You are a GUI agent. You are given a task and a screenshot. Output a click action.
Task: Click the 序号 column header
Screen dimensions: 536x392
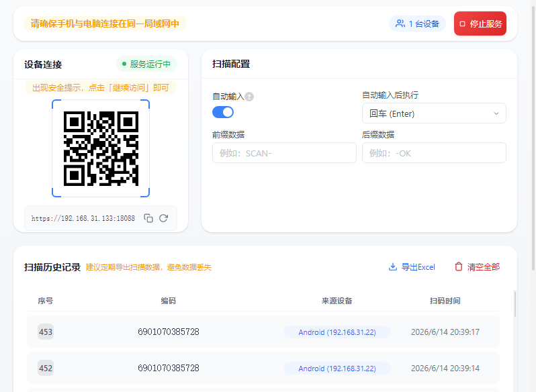tap(46, 301)
